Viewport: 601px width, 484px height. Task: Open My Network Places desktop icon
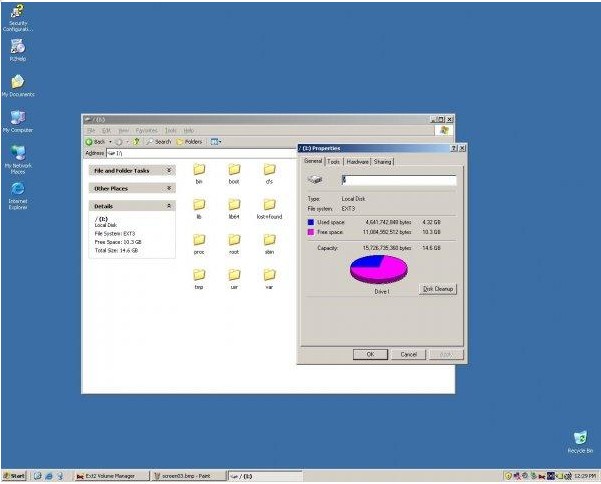click(18, 160)
